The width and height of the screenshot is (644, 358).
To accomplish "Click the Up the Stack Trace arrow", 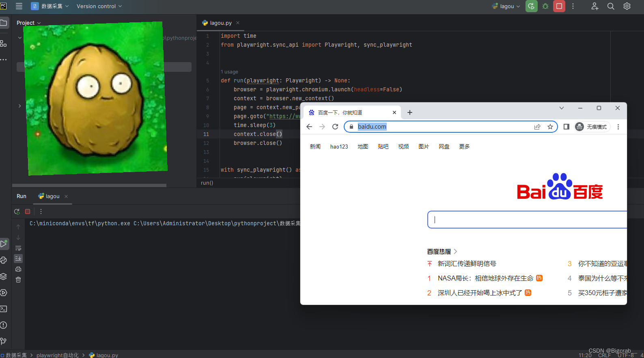I will tap(18, 227).
